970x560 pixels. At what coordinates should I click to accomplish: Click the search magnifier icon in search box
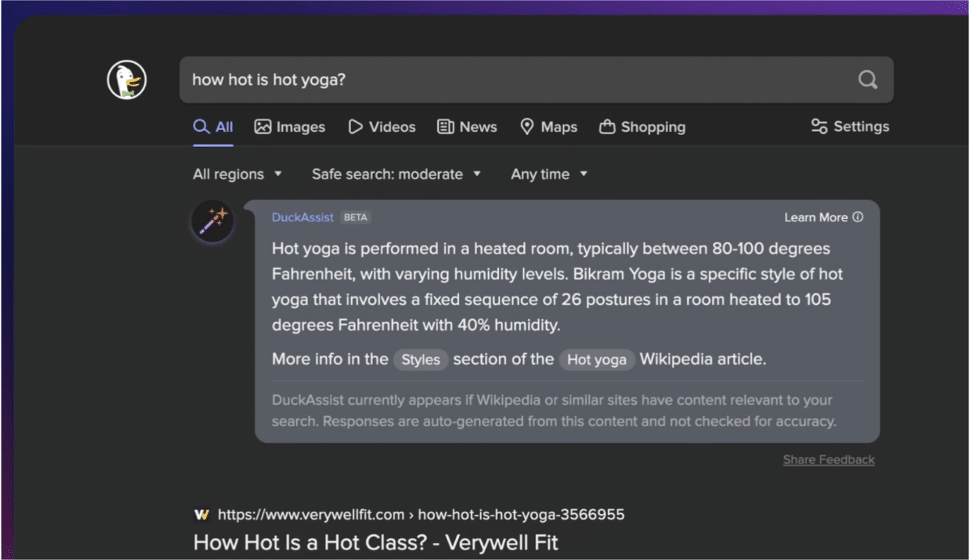(x=867, y=79)
